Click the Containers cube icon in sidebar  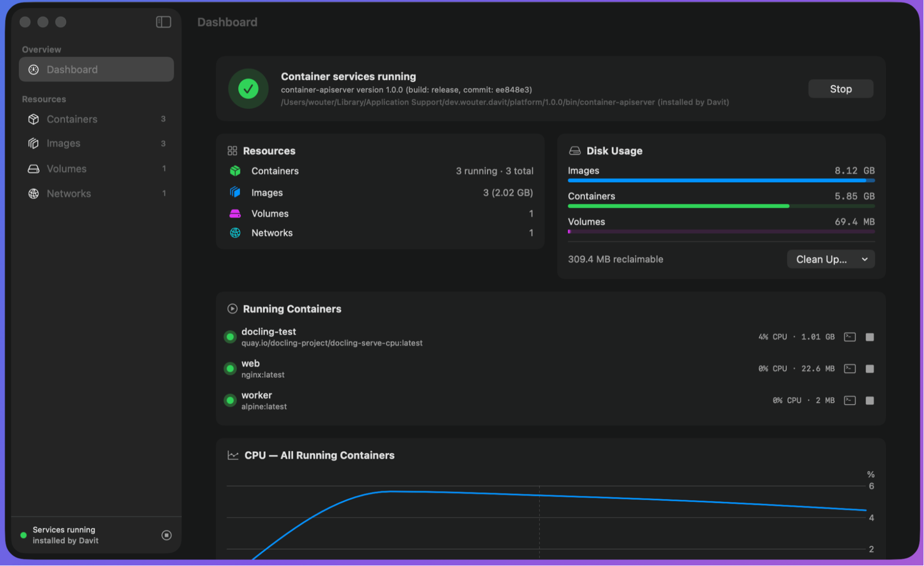coord(33,119)
